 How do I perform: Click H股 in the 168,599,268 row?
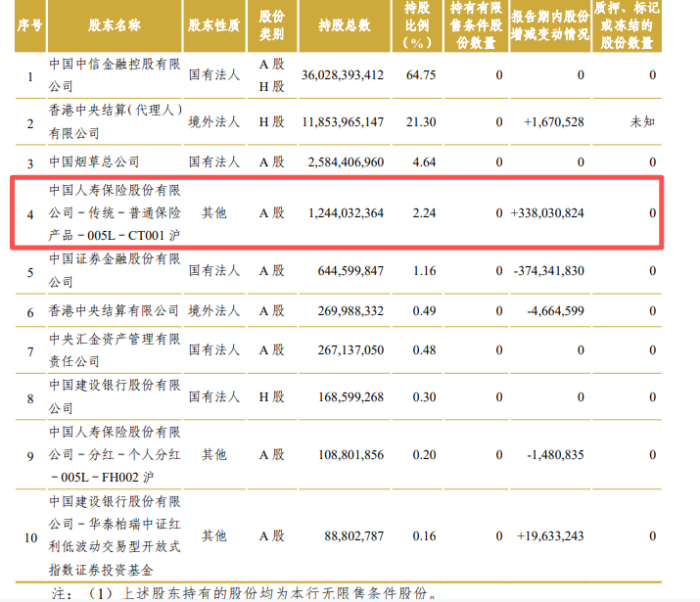point(271,396)
